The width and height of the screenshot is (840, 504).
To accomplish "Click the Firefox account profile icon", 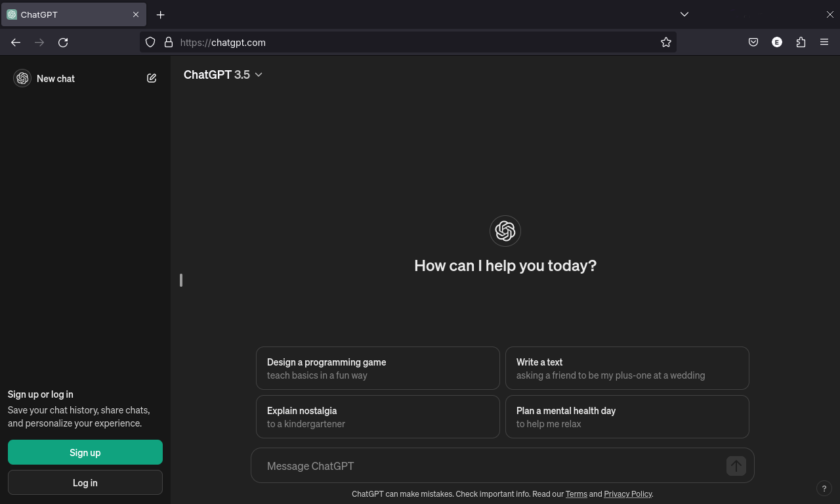I will point(777,42).
